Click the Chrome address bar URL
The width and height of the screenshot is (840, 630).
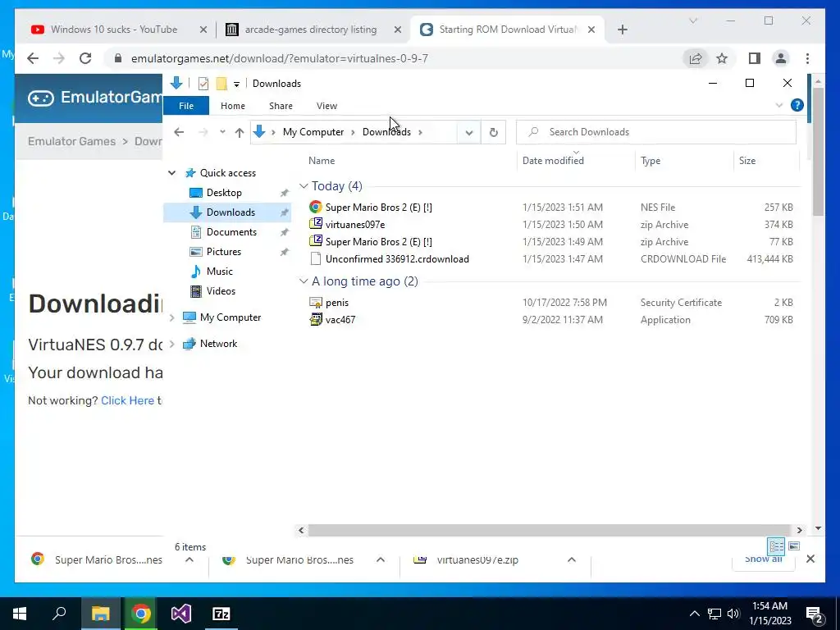(279, 58)
